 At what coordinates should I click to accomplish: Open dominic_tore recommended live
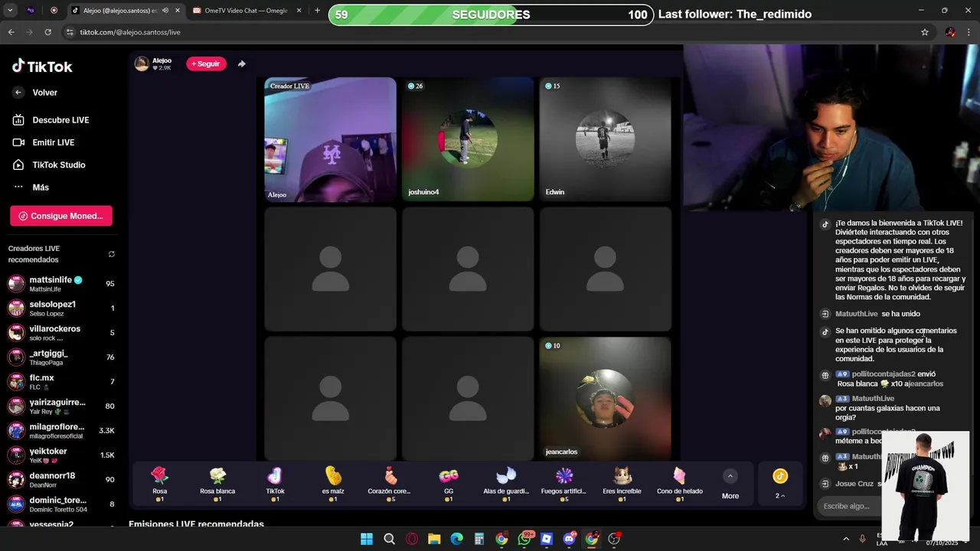click(61, 504)
